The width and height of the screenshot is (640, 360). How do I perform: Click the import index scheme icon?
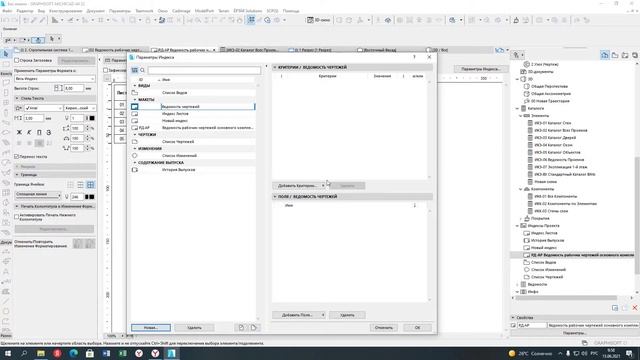coord(241,327)
